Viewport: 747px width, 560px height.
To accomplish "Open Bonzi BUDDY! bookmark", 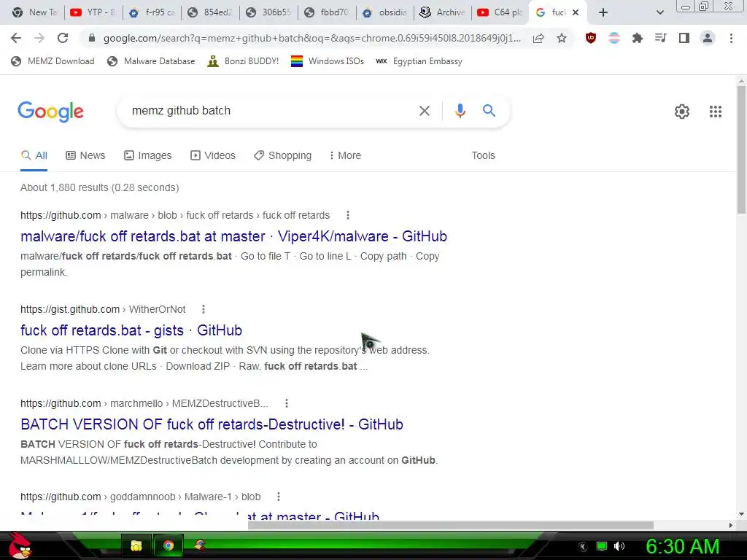I will (x=243, y=61).
